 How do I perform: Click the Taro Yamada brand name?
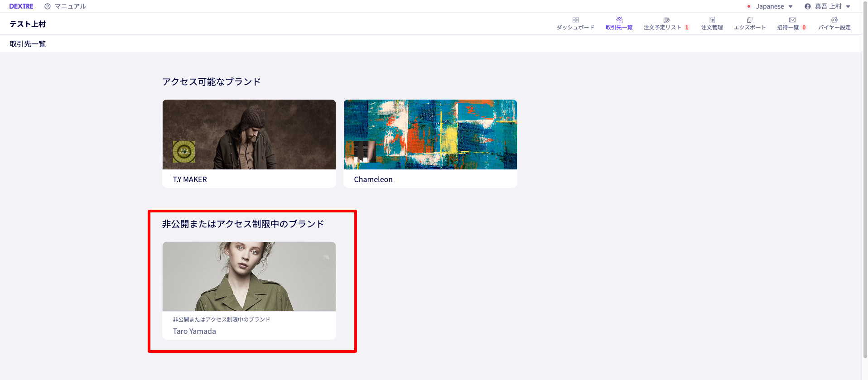tap(194, 331)
